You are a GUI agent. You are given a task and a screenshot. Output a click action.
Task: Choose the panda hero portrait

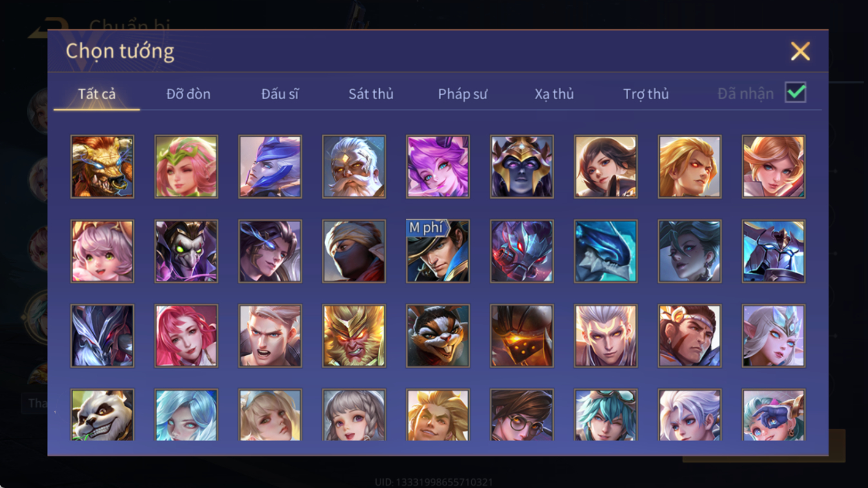tap(103, 415)
